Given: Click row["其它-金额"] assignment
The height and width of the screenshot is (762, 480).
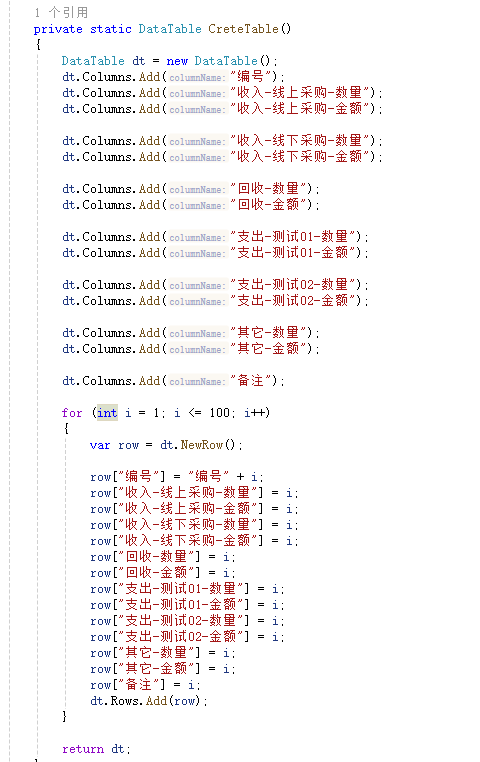Looking at the screenshot, I should click(163, 670).
